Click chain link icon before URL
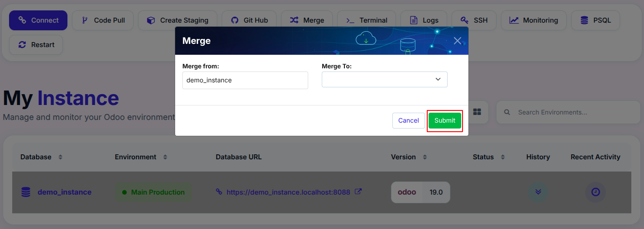This screenshot has height=229, width=644. pyautogui.click(x=219, y=192)
